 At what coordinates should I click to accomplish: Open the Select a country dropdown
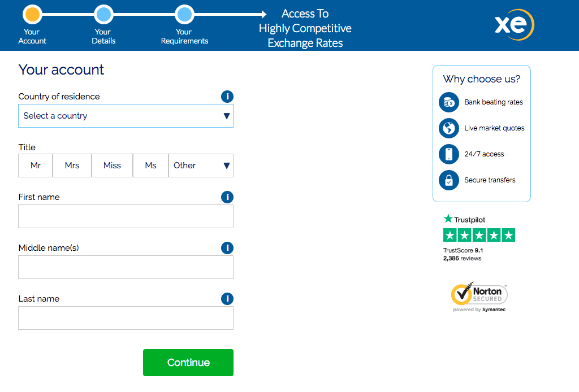(x=126, y=116)
